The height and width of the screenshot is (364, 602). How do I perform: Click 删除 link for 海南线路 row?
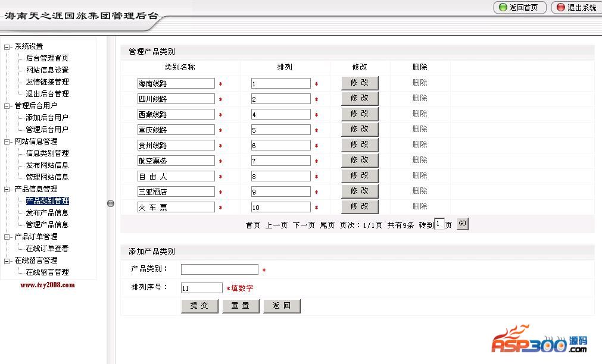420,83
